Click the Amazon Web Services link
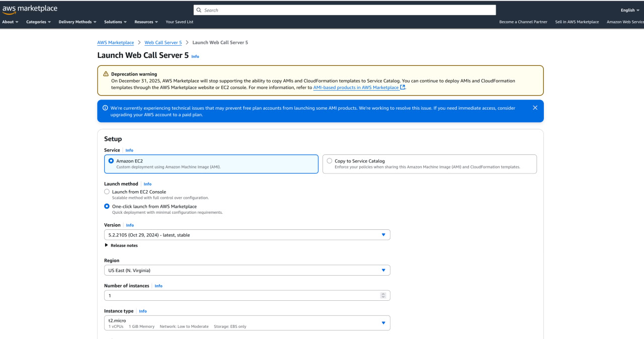Viewport: 644px width, 339px height. pos(625,22)
